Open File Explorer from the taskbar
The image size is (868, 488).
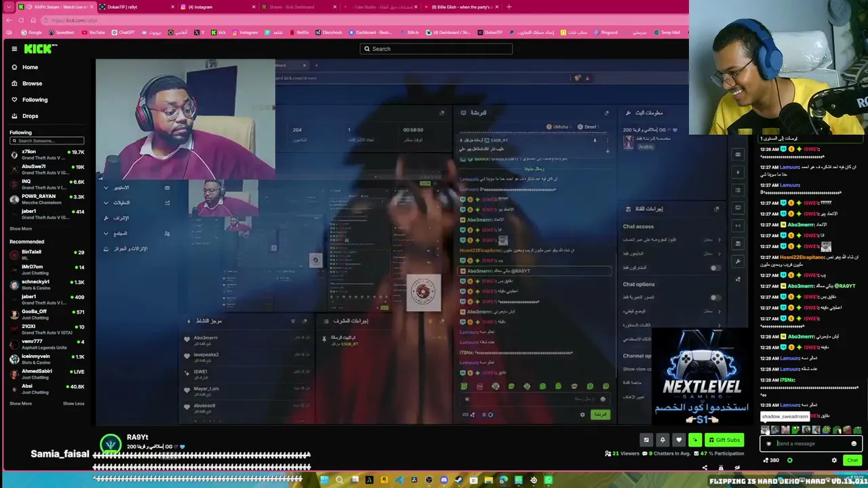tap(488, 480)
